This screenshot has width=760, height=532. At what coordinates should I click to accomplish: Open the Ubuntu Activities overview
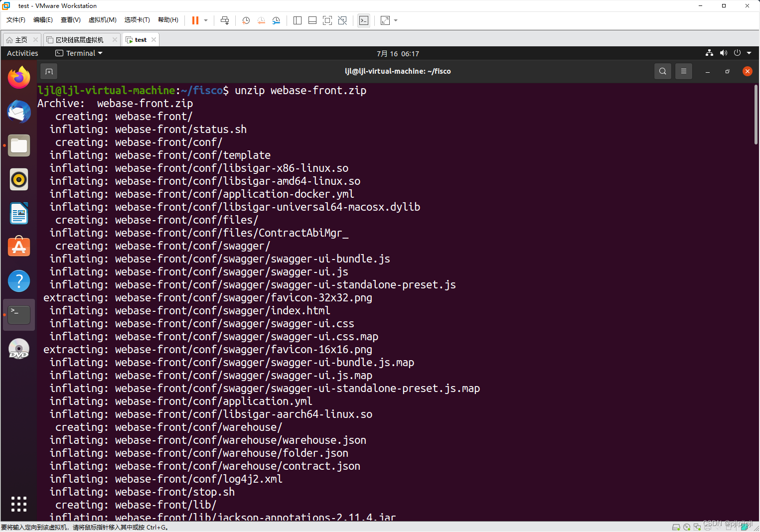tap(22, 53)
